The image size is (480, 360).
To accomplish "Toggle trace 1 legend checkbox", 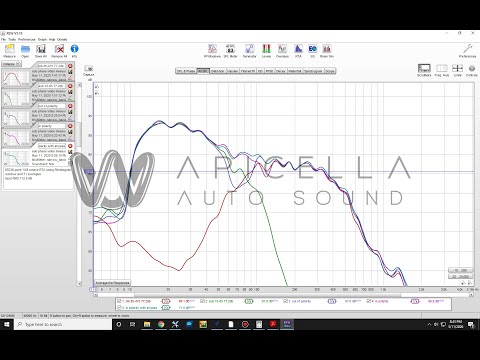I will (119, 301).
